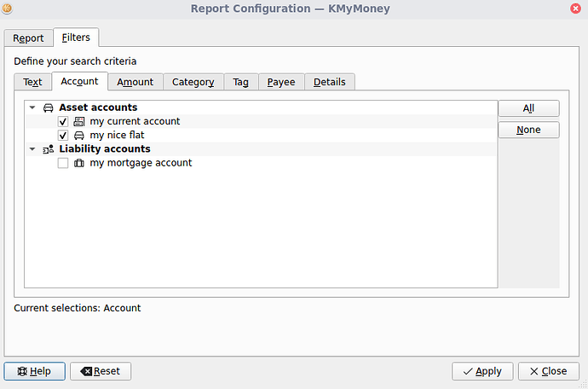Go to the Amount filter tab
Screen dimensions: 588x389
click(x=135, y=82)
